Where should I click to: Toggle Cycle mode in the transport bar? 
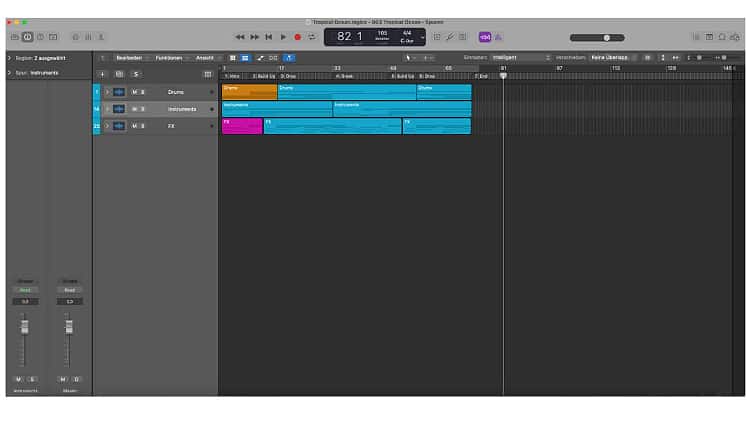point(312,37)
